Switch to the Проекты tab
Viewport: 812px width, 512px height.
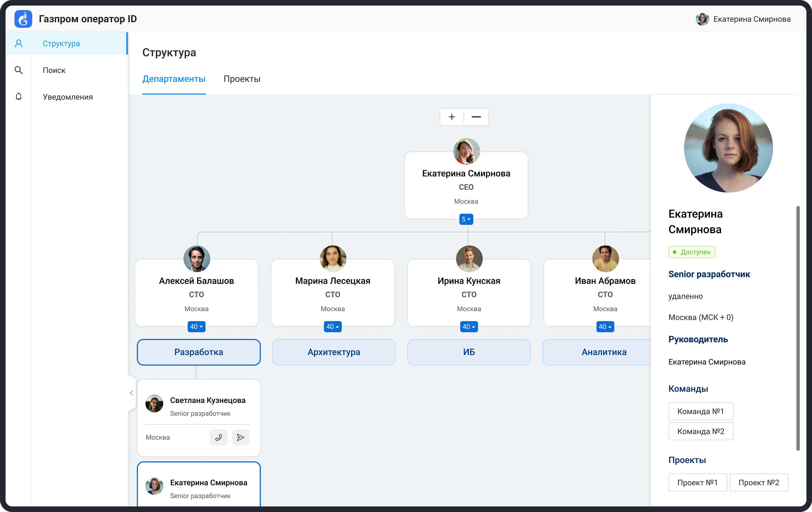click(242, 79)
